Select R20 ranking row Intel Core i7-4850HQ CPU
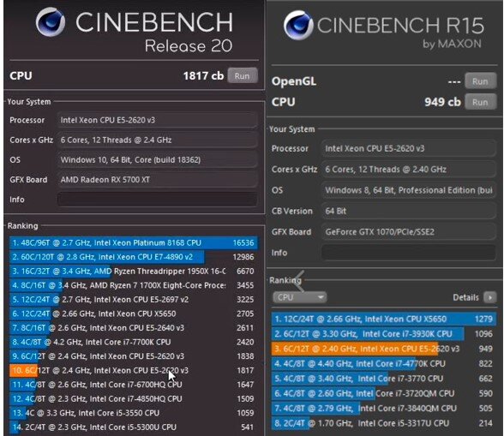 [x=134, y=398]
